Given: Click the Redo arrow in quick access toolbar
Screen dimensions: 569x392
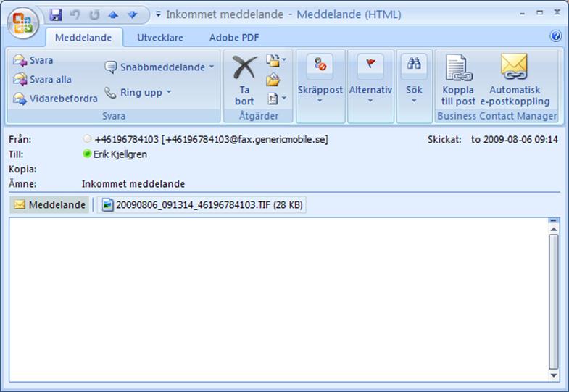Looking at the screenshot, I should (94, 15).
